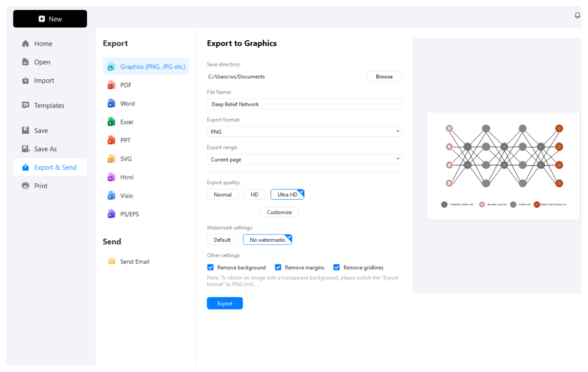The height and width of the screenshot is (372, 588).
Task: Click the Save As icon
Action: point(26,149)
